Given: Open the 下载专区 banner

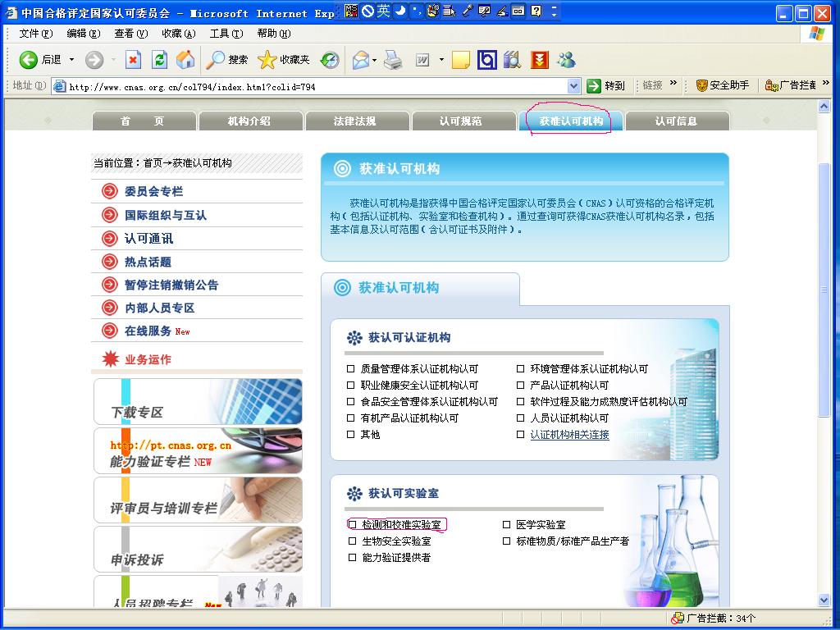Looking at the screenshot, I should 198,401.
